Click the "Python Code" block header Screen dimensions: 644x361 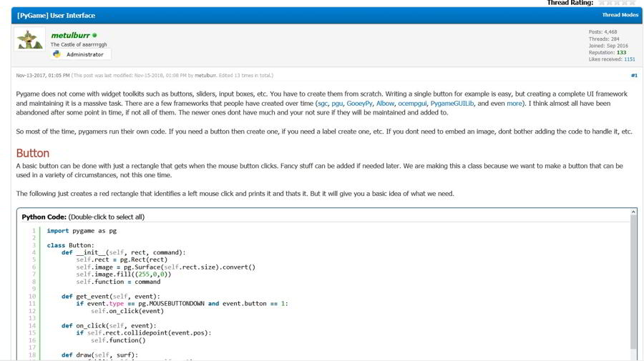click(44, 217)
